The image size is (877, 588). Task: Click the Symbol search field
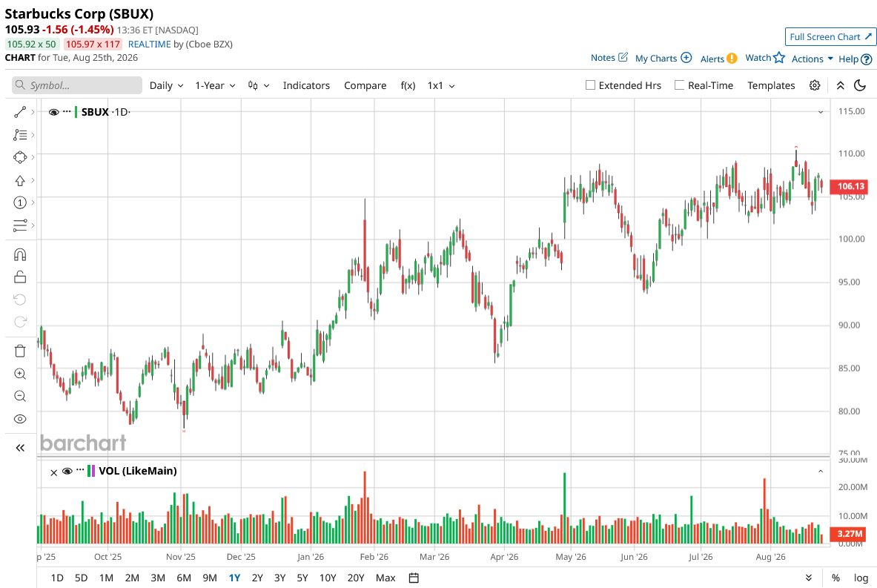click(x=77, y=85)
